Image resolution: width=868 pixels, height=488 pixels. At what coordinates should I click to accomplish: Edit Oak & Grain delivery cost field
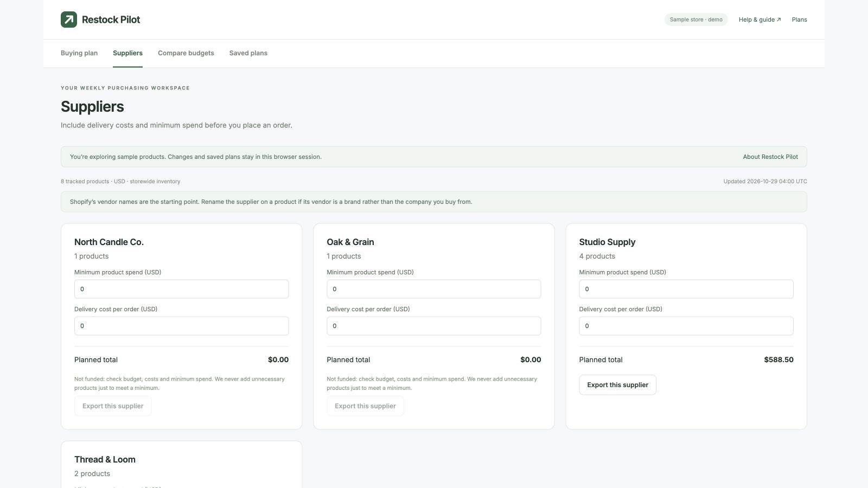(433, 326)
